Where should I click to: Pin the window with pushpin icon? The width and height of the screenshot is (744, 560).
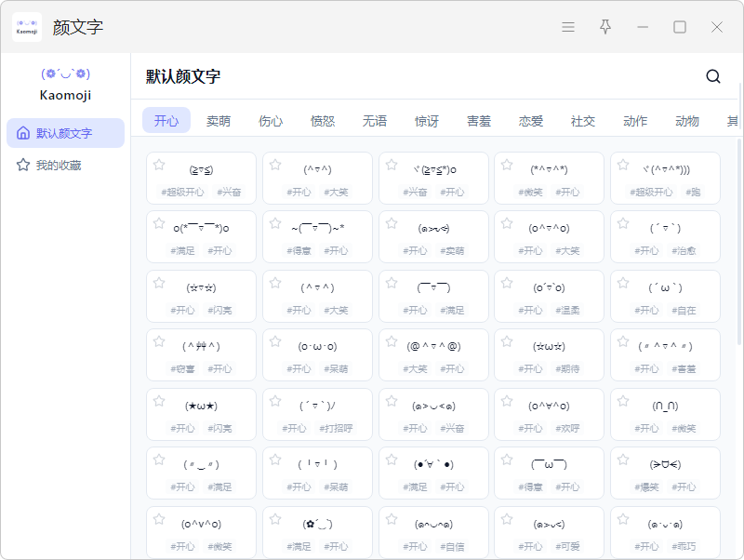[605, 27]
